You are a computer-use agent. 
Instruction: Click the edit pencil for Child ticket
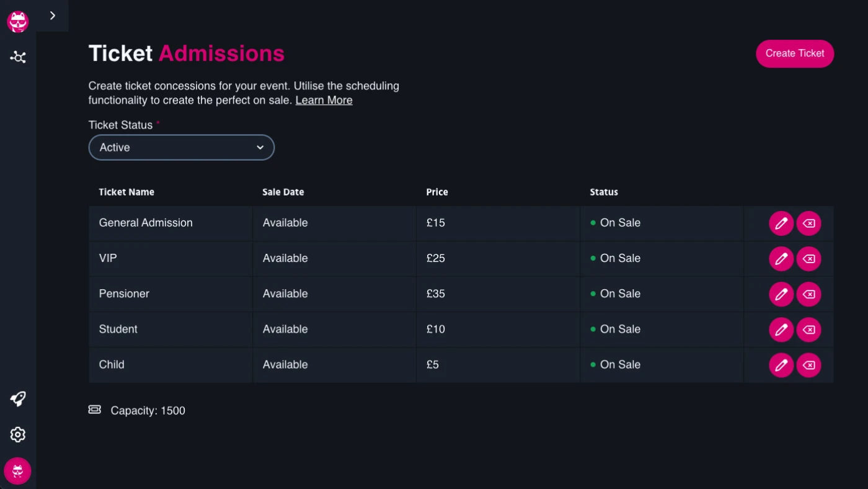[781, 365]
